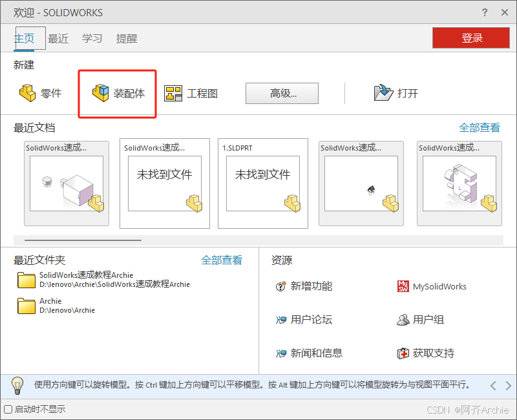Open the 高级... advanced new document button
Screen dimensions: 517x420
click(x=282, y=93)
